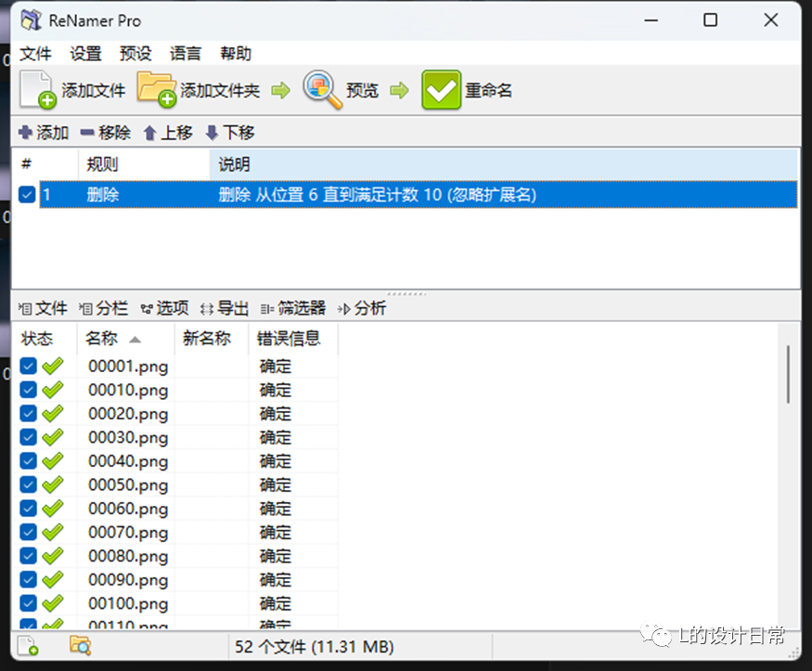Move the rule up with the 上移 arrow icon

point(152,132)
